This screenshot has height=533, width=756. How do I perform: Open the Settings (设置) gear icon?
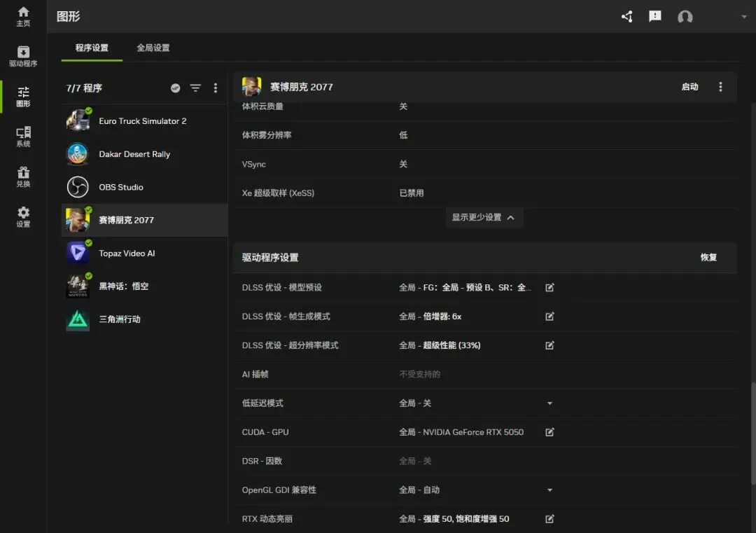pos(23,216)
